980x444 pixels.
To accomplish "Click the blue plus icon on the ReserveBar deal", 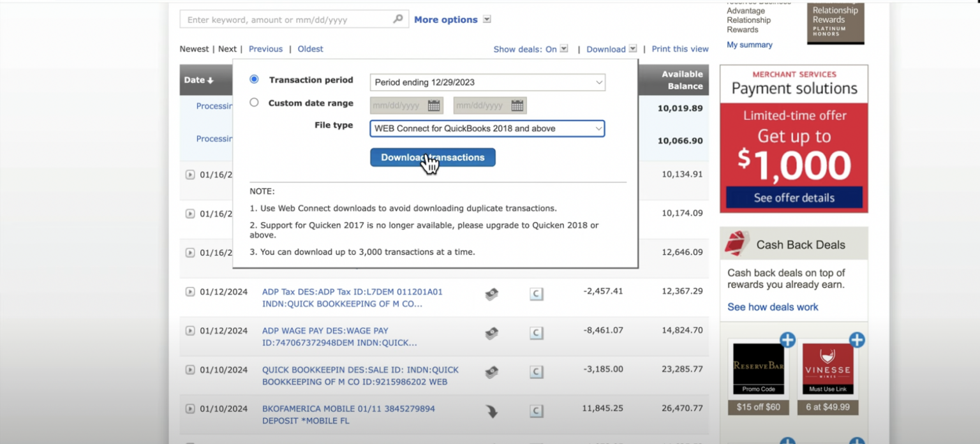I will 787,341.
